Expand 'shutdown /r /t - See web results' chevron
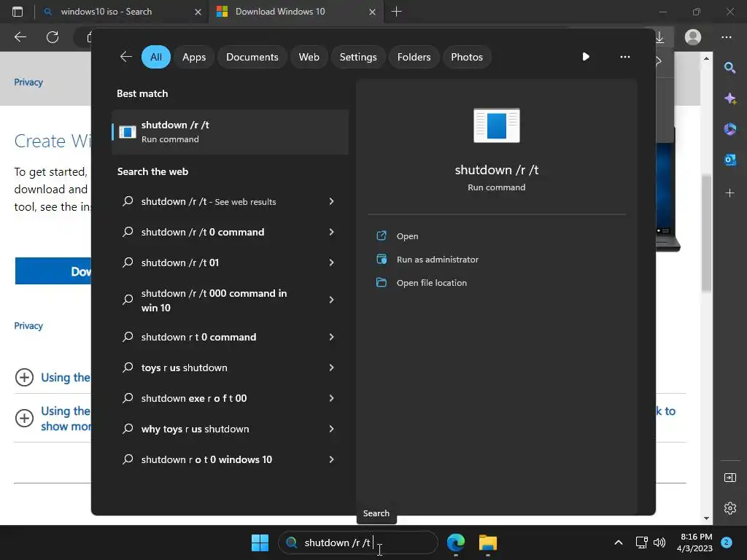This screenshot has height=560, width=747. (x=331, y=201)
